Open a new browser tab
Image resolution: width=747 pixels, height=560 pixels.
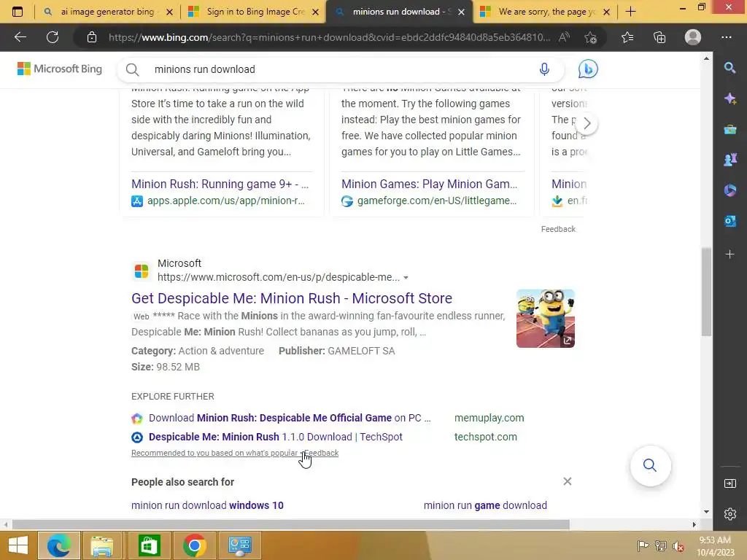630,12
